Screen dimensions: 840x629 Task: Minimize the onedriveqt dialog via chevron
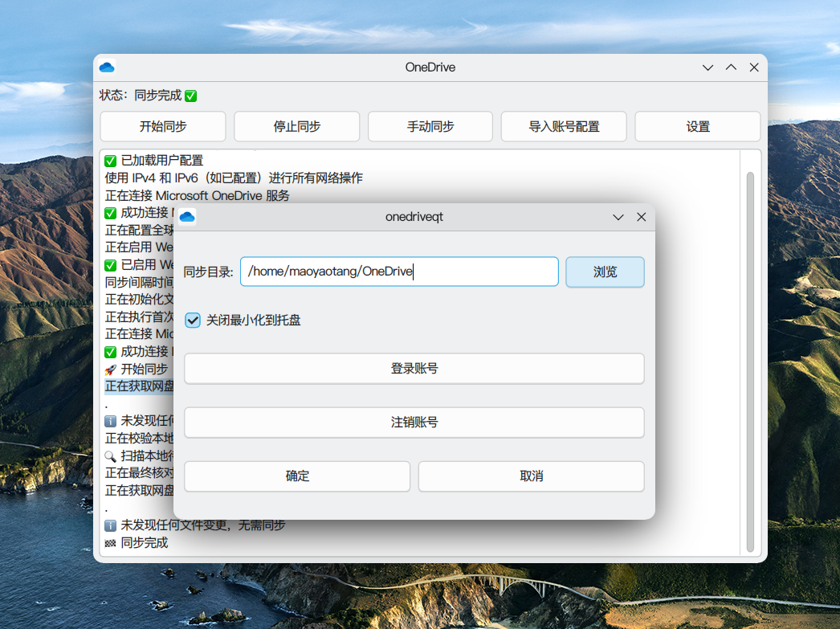(x=618, y=217)
